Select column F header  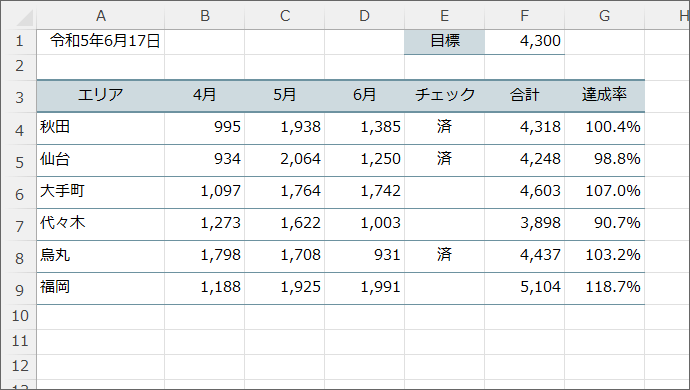(x=525, y=16)
